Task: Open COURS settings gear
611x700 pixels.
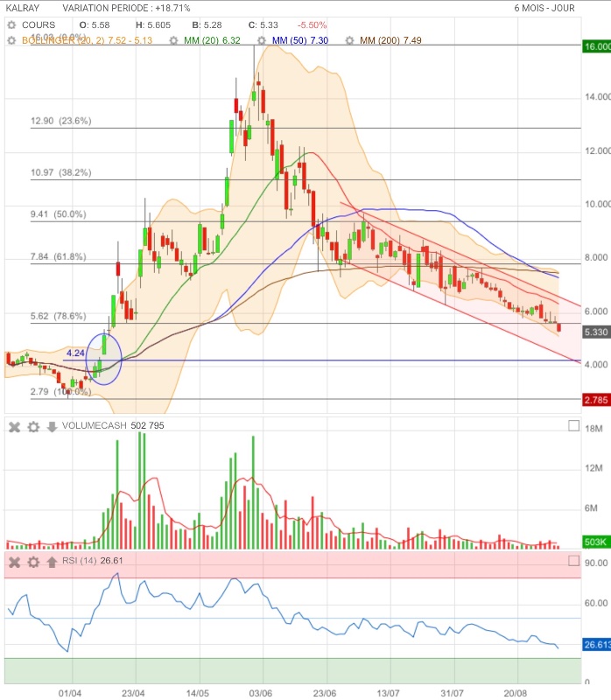Action: point(11,25)
